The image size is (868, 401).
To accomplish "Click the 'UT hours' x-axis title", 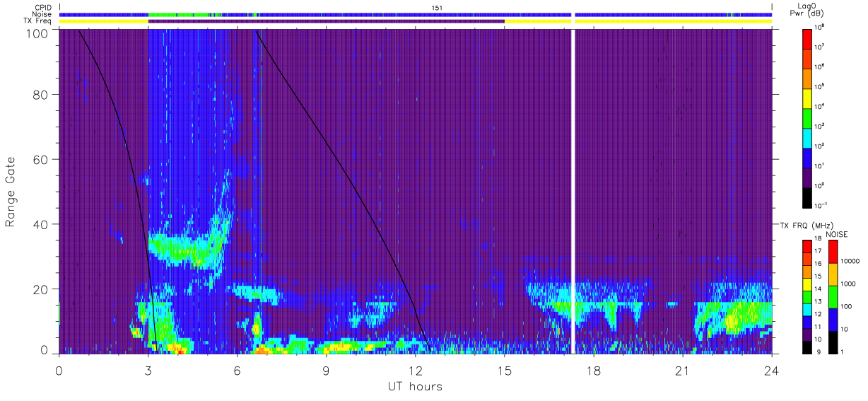I will (x=415, y=387).
